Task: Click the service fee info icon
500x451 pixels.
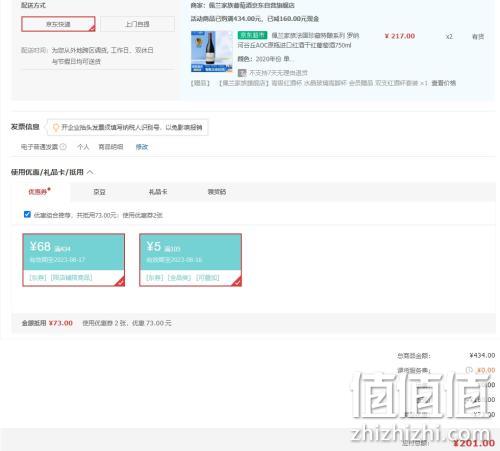Action: point(469,370)
